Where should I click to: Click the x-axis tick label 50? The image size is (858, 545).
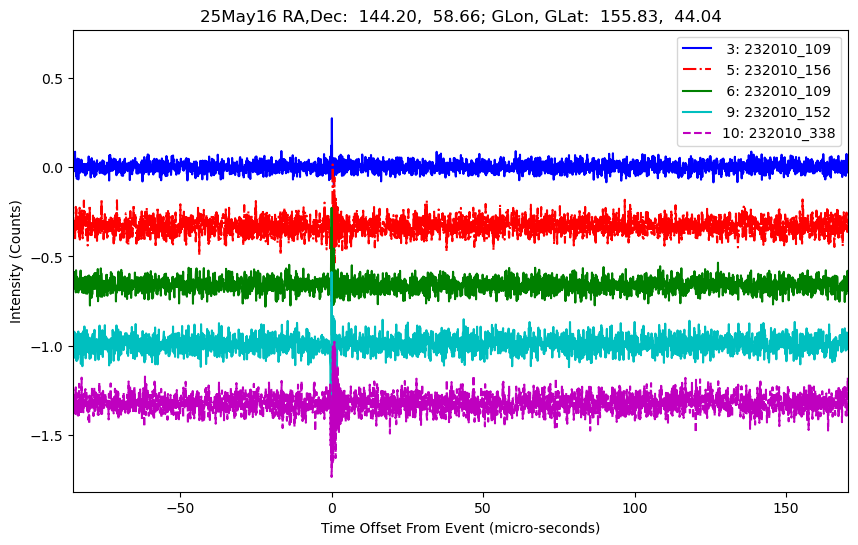coord(483,508)
